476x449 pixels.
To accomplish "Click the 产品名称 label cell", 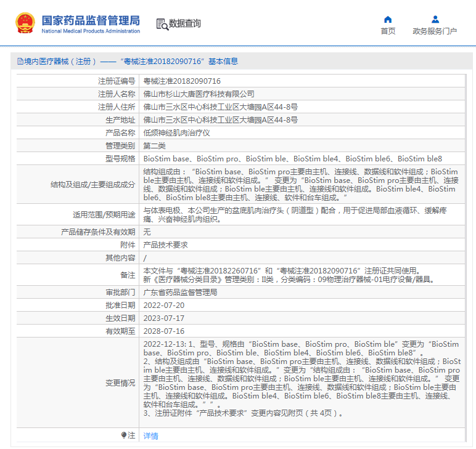I will tap(120, 133).
